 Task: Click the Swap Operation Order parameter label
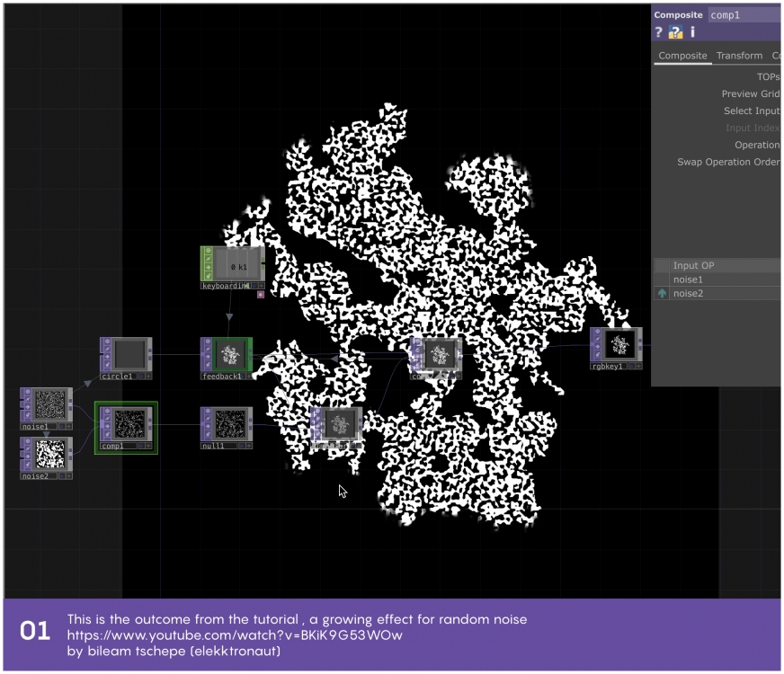click(x=727, y=162)
